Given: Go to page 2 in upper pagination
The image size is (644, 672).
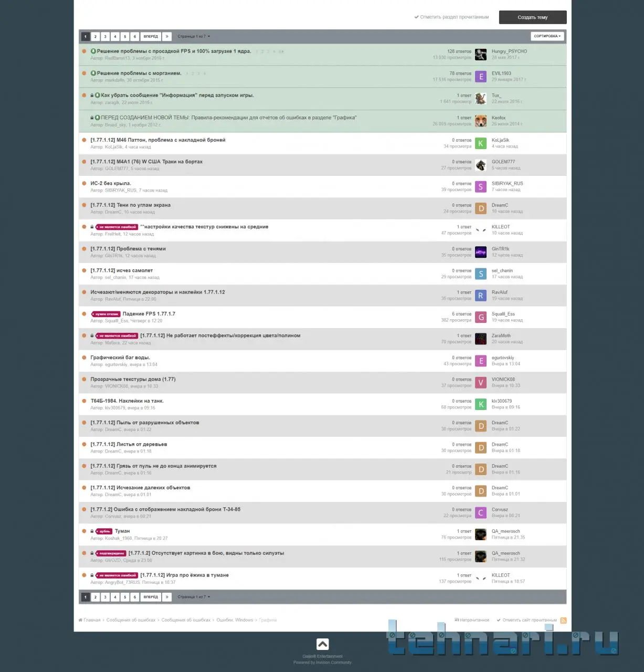Looking at the screenshot, I should click(95, 37).
